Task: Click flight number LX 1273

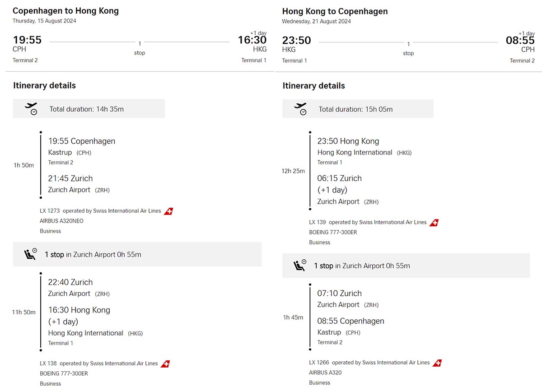Action: pyautogui.click(x=50, y=211)
